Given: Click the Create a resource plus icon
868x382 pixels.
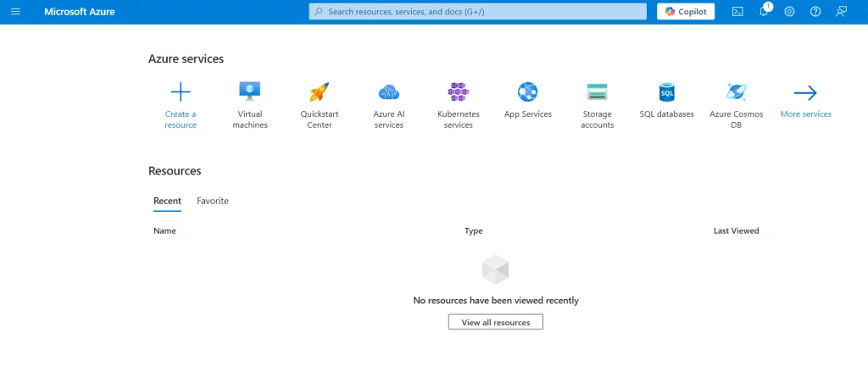Looking at the screenshot, I should 181,92.
